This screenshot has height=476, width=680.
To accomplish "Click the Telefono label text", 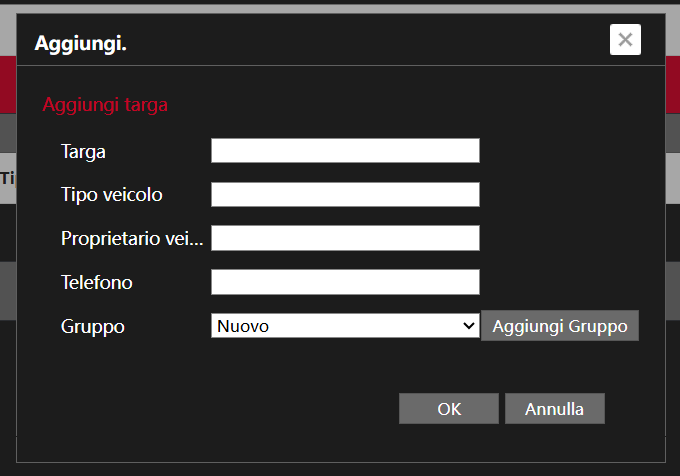I will point(96,283).
